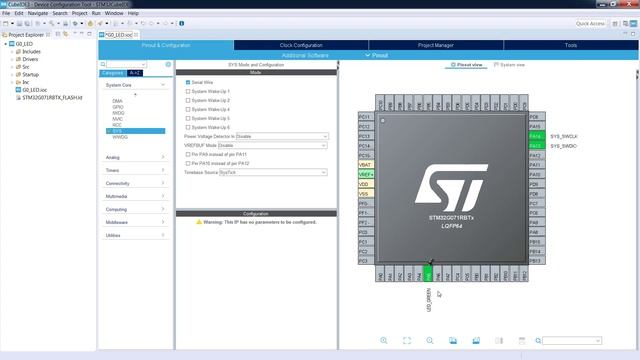Screen dimensions: 640x360
Task: Click the category search input field
Action: tap(126, 64)
